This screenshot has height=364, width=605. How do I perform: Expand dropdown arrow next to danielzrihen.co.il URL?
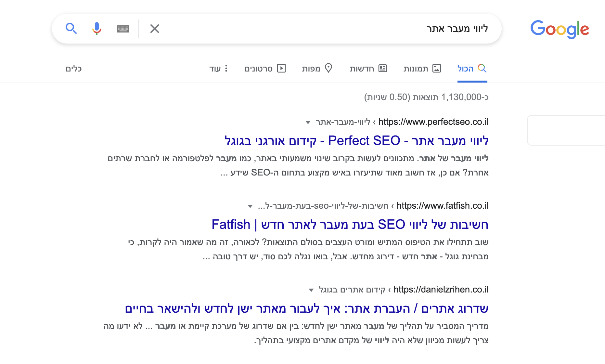[311, 290]
